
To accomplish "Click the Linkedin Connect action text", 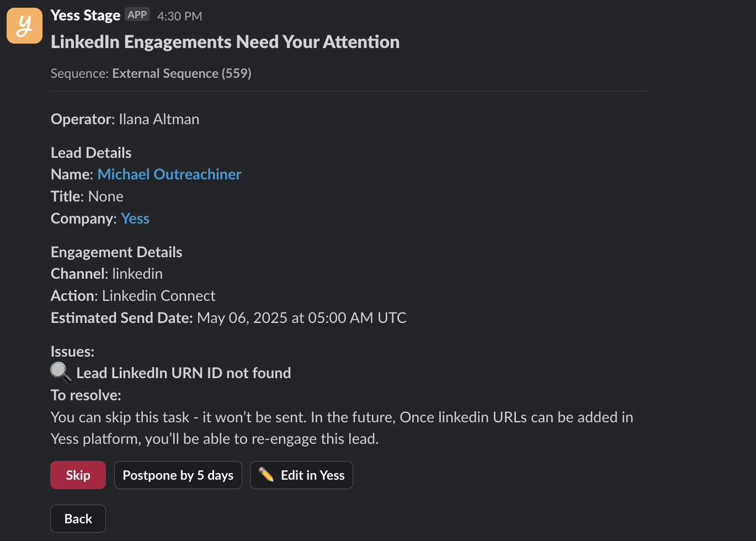I will 158,296.
